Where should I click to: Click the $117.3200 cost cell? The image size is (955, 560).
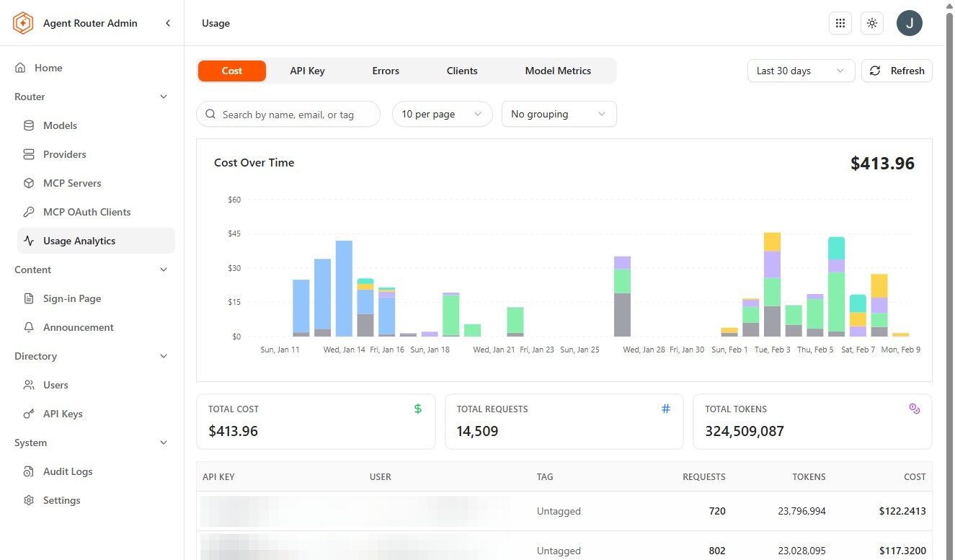[902, 551]
